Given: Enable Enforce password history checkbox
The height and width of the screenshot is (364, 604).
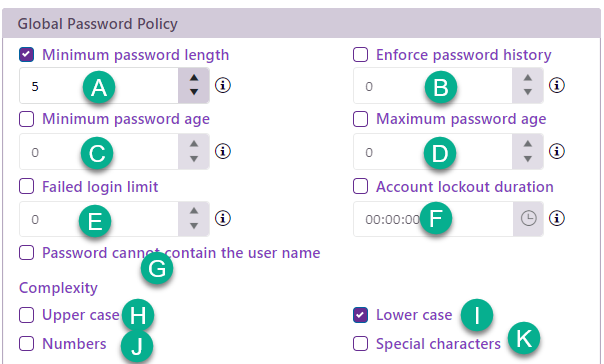Looking at the screenshot, I should pyautogui.click(x=360, y=55).
